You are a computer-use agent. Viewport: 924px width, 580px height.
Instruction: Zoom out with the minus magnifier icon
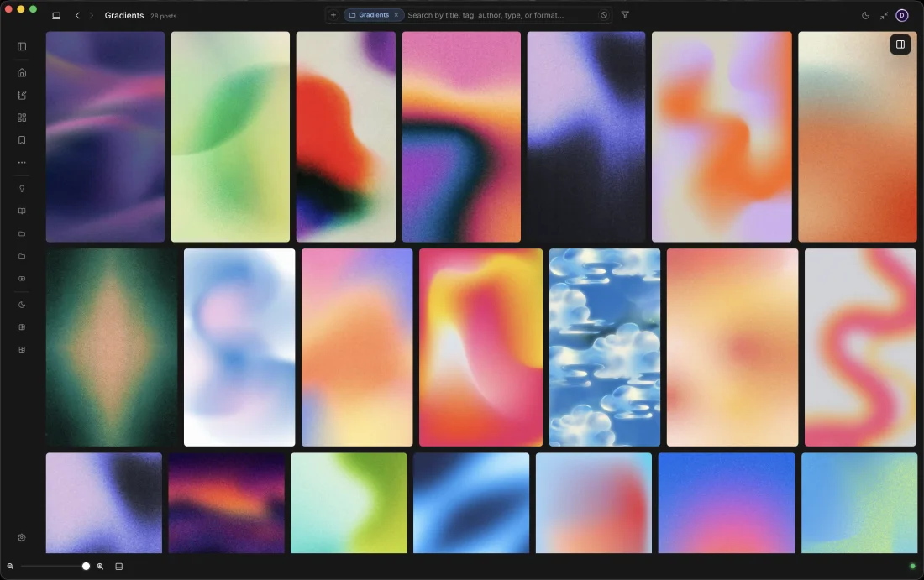[x=10, y=567]
